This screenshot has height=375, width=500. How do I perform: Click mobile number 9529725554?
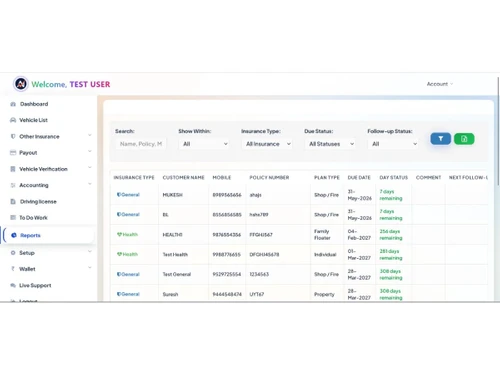coord(227,274)
